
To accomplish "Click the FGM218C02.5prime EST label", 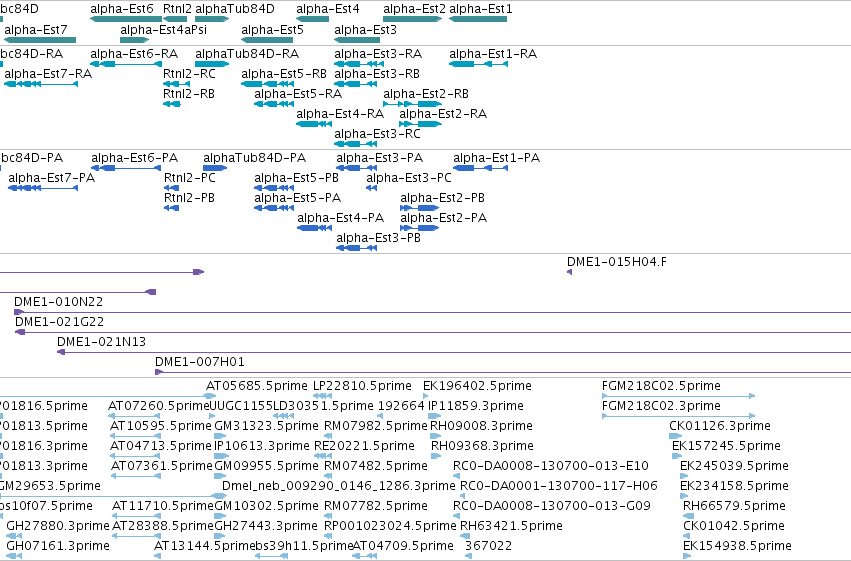I will 661,386.
